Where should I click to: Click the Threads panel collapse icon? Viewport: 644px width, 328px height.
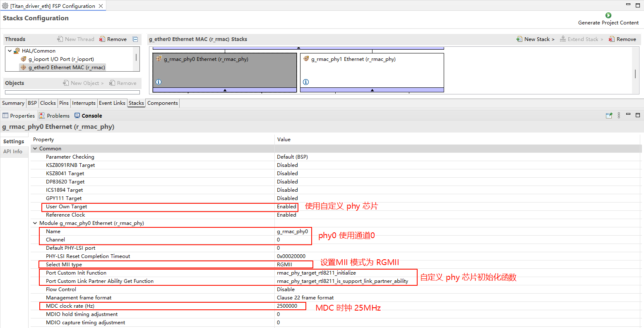tap(135, 39)
